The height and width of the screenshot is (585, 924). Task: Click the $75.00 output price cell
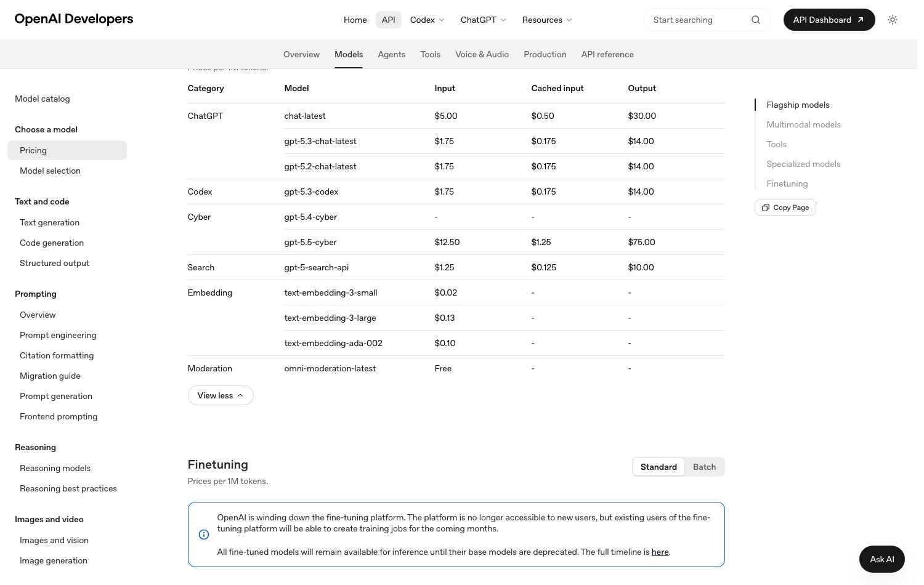[642, 242]
